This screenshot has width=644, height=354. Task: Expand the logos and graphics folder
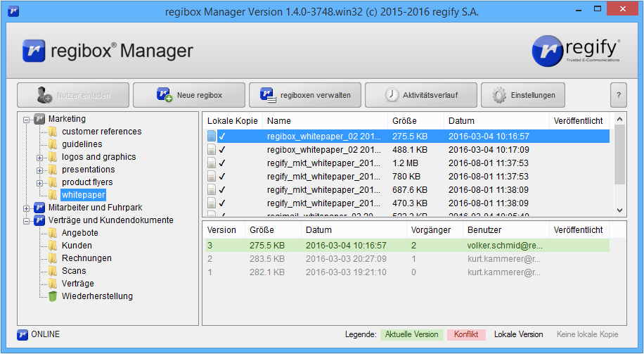point(39,158)
